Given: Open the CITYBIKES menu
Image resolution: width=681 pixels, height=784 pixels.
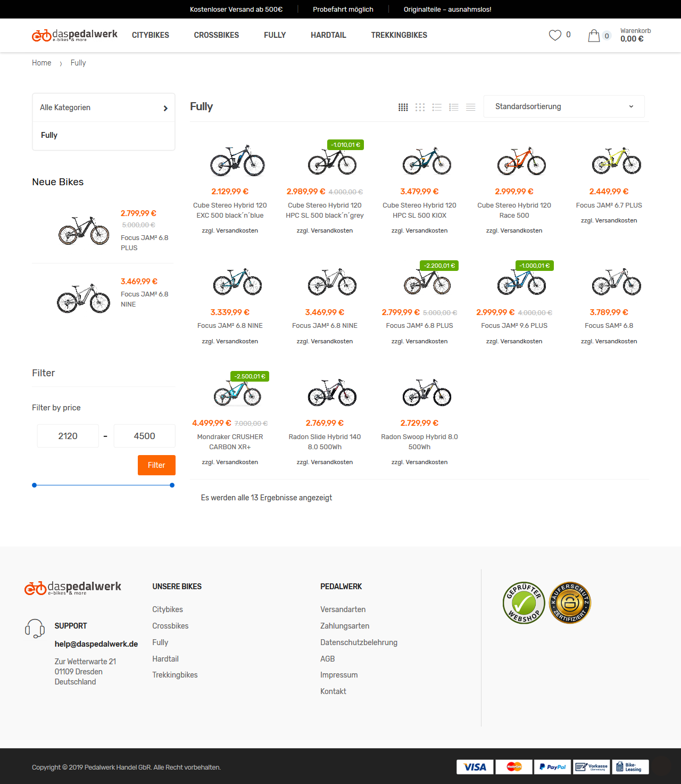Looking at the screenshot, I should coord(151,35).
